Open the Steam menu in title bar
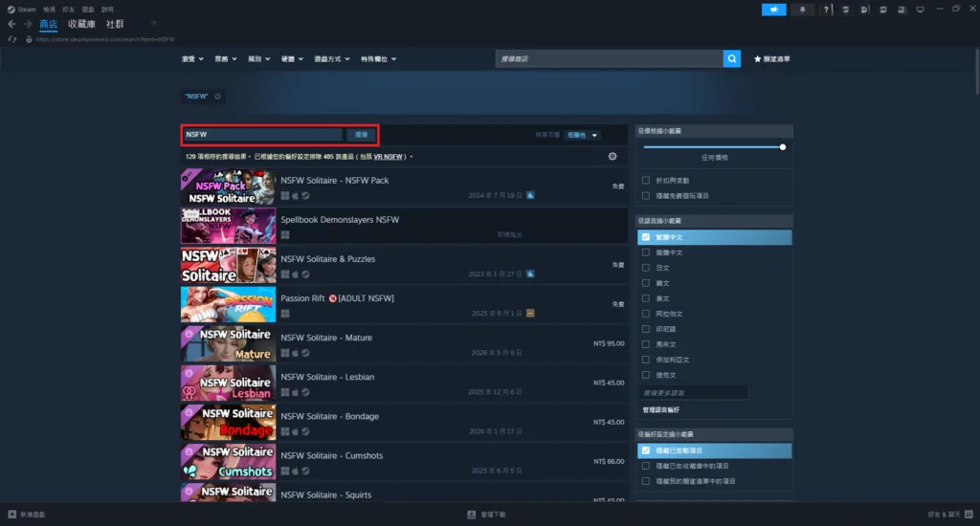980x526 pixels. (26, 10)
